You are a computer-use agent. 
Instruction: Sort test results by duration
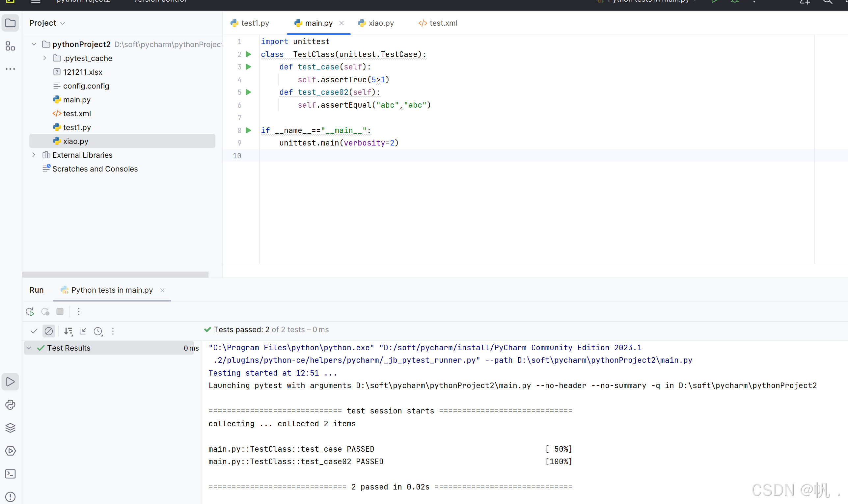68,331
